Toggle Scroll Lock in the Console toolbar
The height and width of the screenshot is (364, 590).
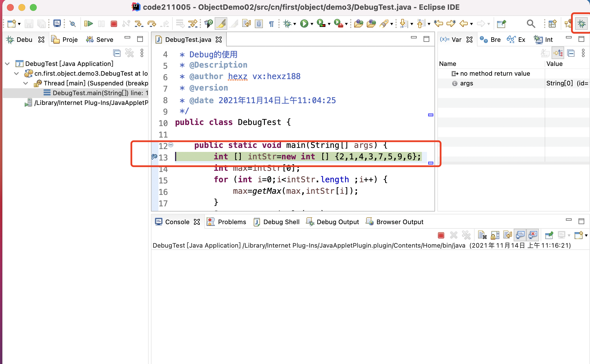point(495,235)
